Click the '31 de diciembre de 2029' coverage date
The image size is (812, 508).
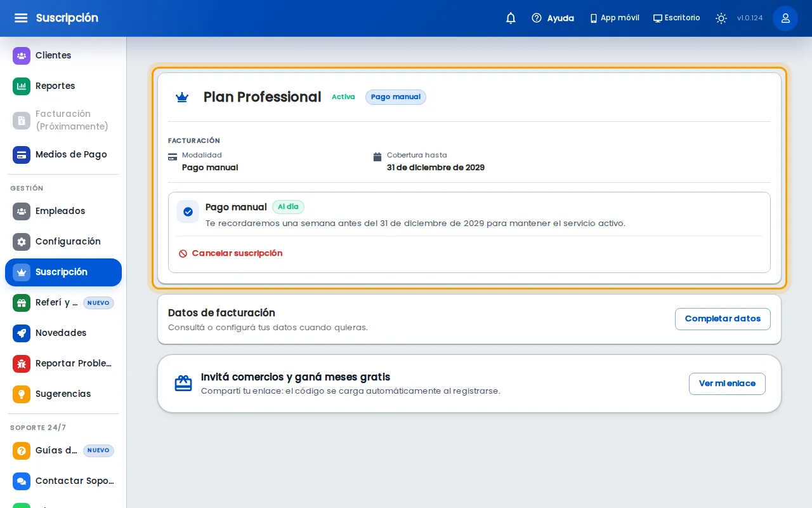pos(436,168)
